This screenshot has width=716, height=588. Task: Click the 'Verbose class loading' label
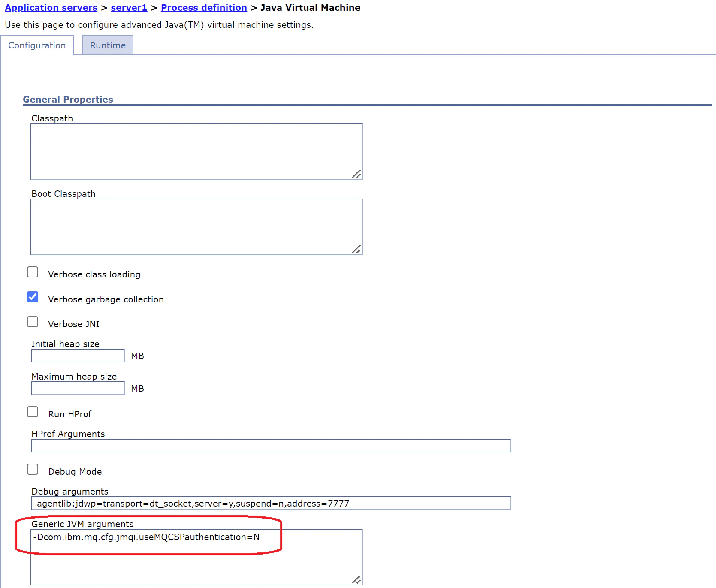tap(94, 274)
